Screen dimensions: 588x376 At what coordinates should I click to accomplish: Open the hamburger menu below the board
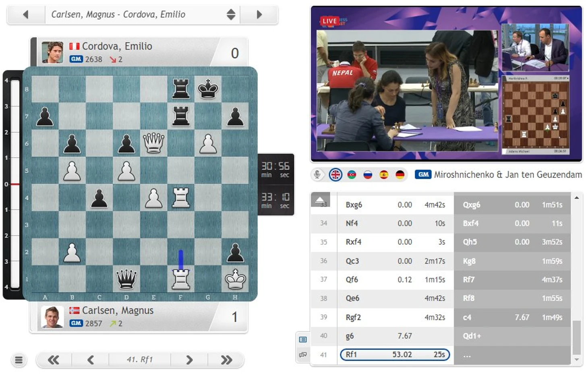point(19,360)
